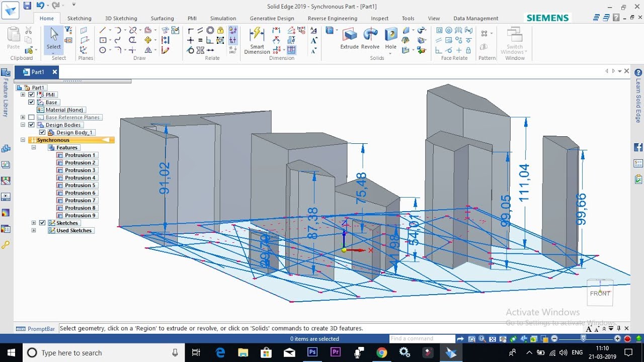644x362 pixels.
Task: Open the Data Management tab
Action: coord(475,18)
